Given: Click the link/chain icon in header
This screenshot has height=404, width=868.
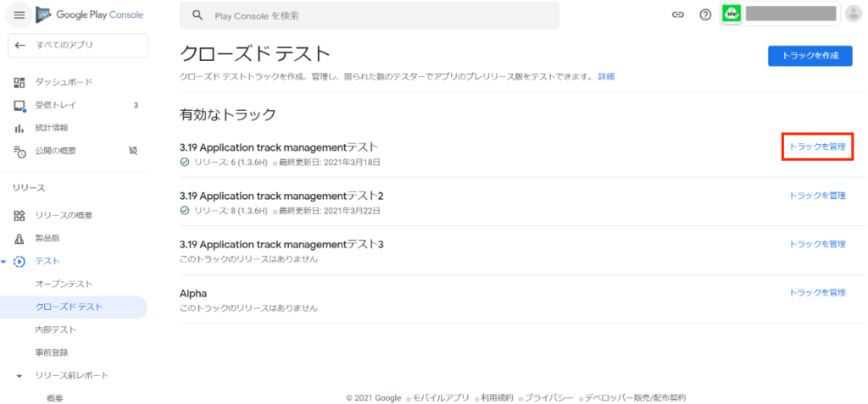Looking at the screenshot, I should (677, 15).
